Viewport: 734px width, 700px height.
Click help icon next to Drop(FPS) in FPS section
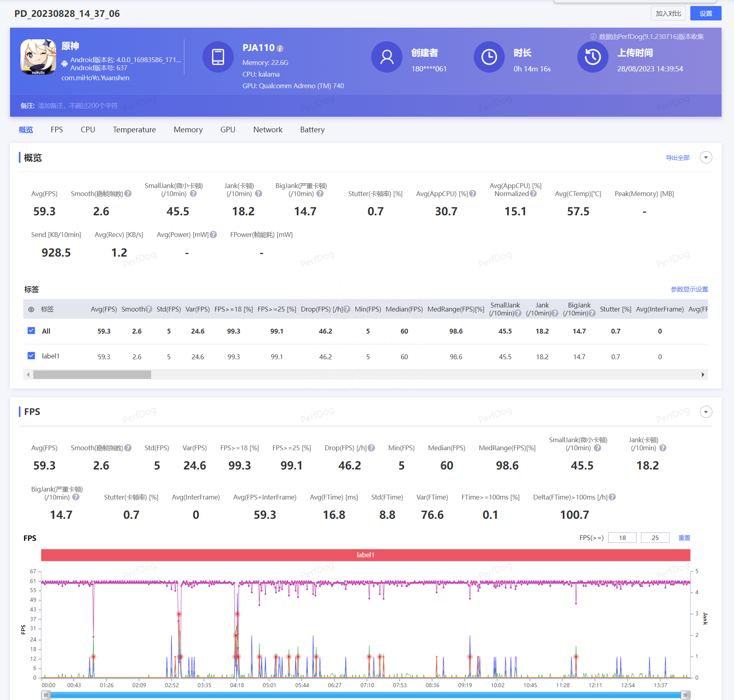tap(371, 448)
